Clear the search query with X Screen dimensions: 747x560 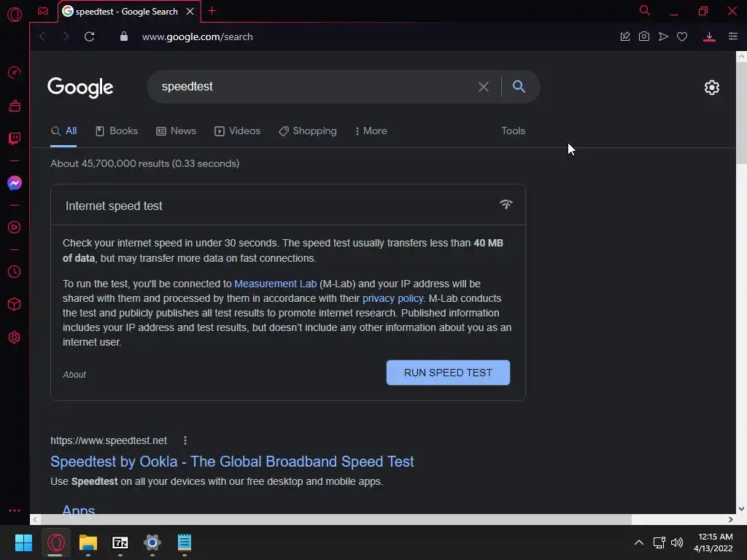point(483,87)
